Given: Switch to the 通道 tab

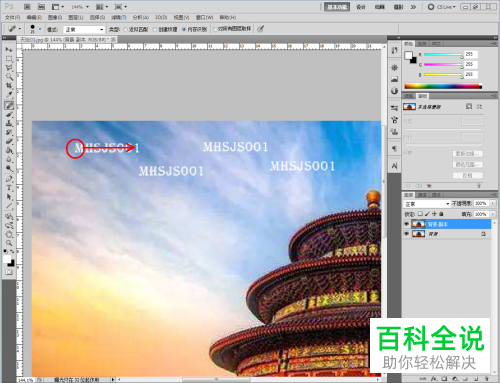Looking at the screenshot, I should tap(422, 195).
